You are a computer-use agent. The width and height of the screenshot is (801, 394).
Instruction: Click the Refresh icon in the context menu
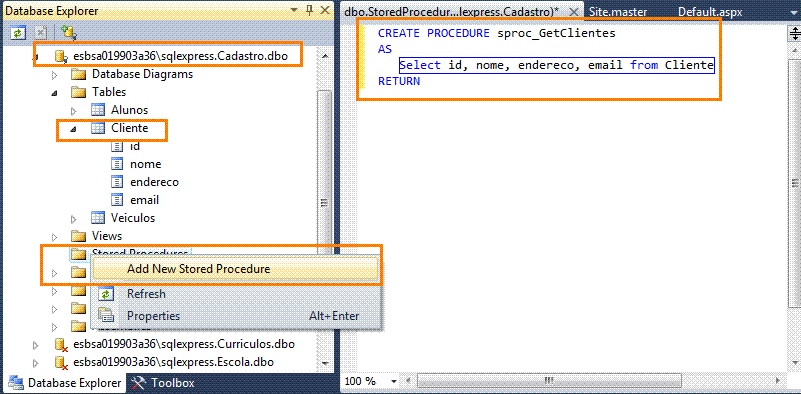[106, 294]
